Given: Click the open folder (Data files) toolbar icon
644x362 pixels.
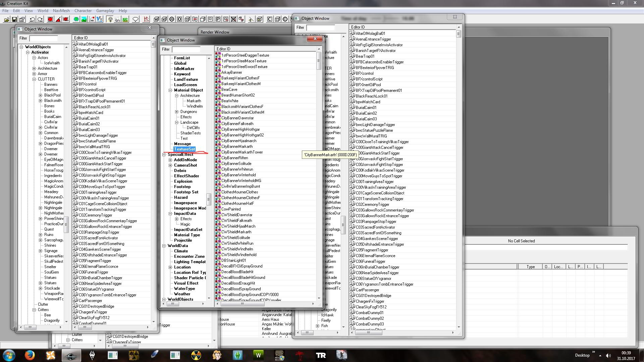Looking at the screenshot, I should coord(6,19).
